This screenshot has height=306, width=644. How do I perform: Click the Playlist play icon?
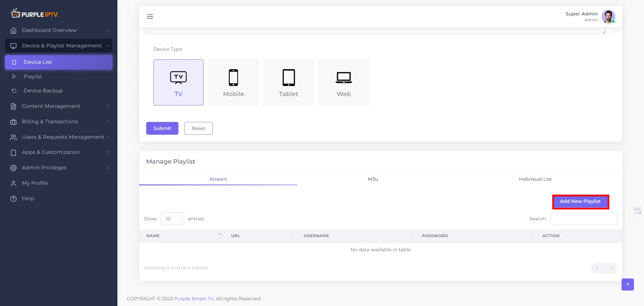tap(14, 77)
